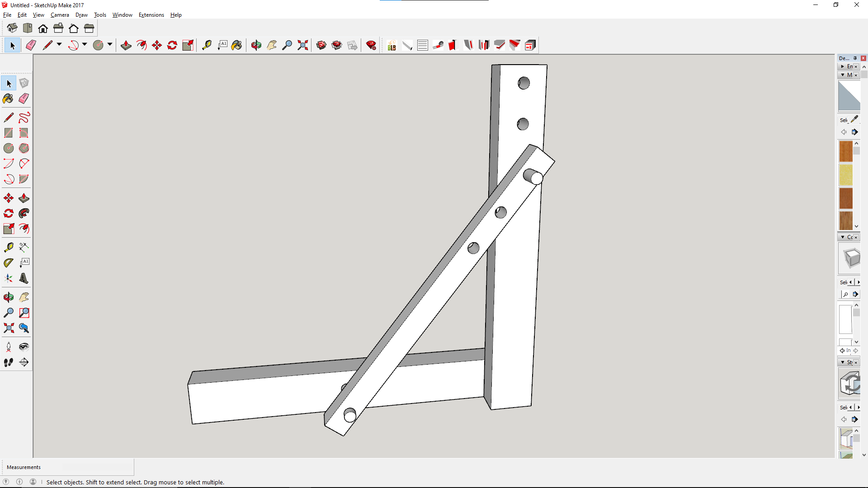Open the Line tool dropdown arrow
This screenshot has width=868, height=488.
click(59, 44)
